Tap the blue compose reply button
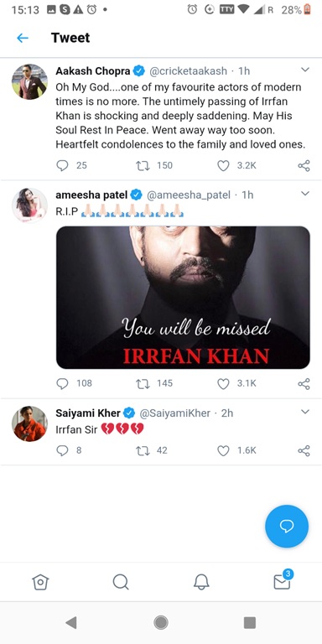This screenshot has width=322, height=644. pos(287,526)
